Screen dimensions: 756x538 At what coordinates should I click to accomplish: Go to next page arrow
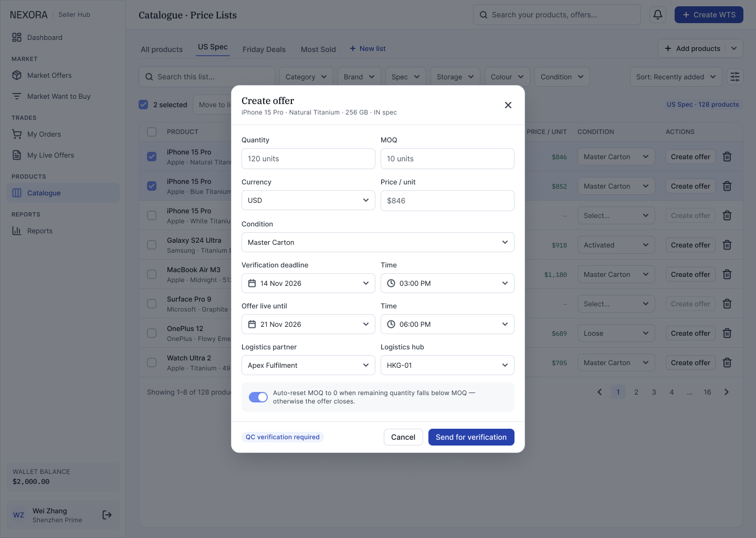click(x=727, y=392)
